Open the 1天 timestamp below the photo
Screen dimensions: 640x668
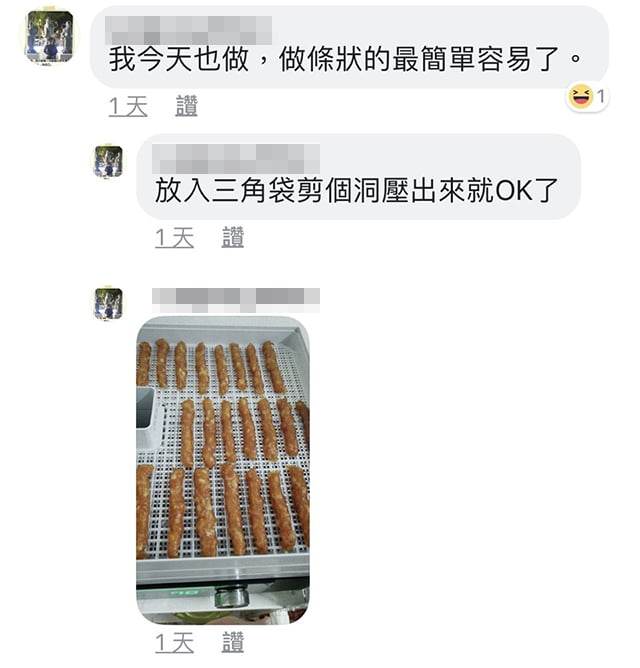[x=175, y=642]
